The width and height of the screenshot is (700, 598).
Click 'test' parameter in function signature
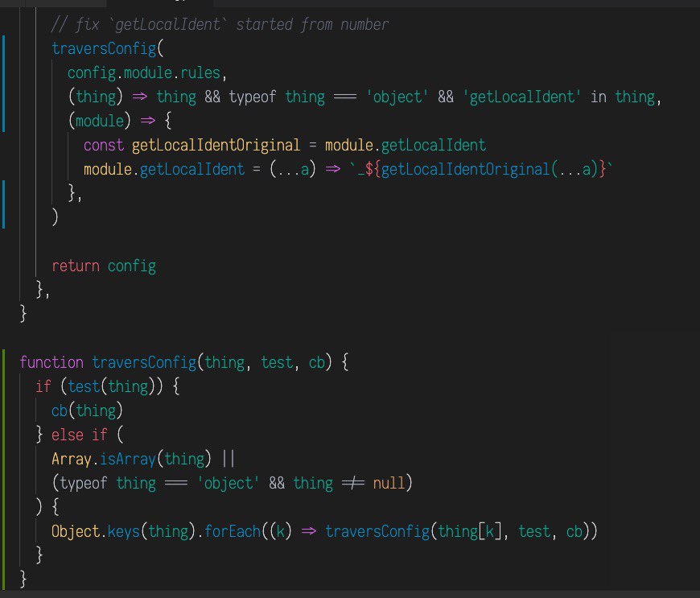coord(277,362)
